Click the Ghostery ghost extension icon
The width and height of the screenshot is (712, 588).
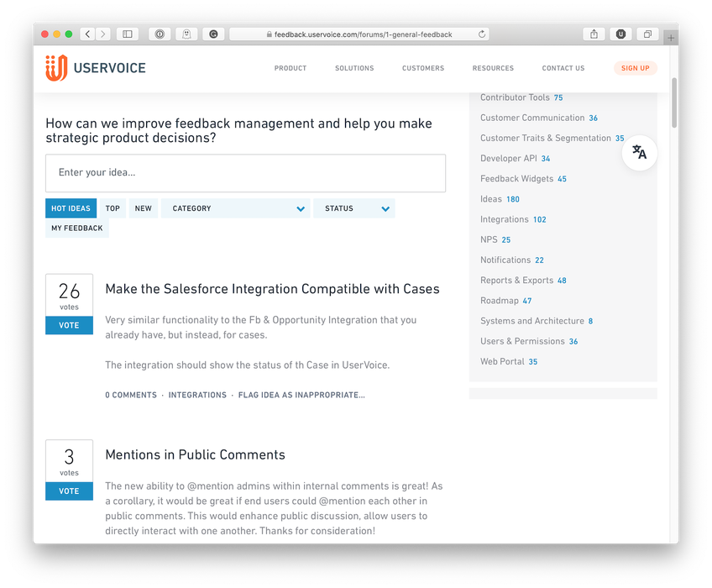point(186,34)
